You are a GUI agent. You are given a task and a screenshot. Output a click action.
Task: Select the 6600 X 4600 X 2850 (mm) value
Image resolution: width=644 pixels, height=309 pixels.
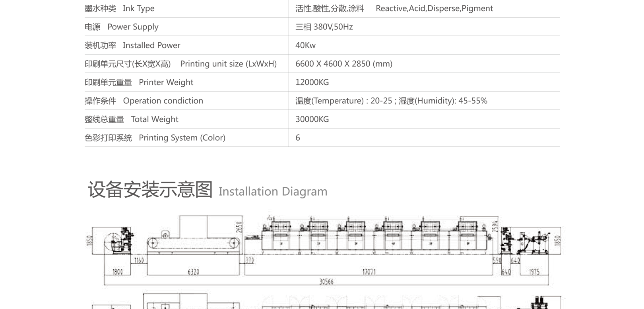pyautogui.click(x=343, y=64)
